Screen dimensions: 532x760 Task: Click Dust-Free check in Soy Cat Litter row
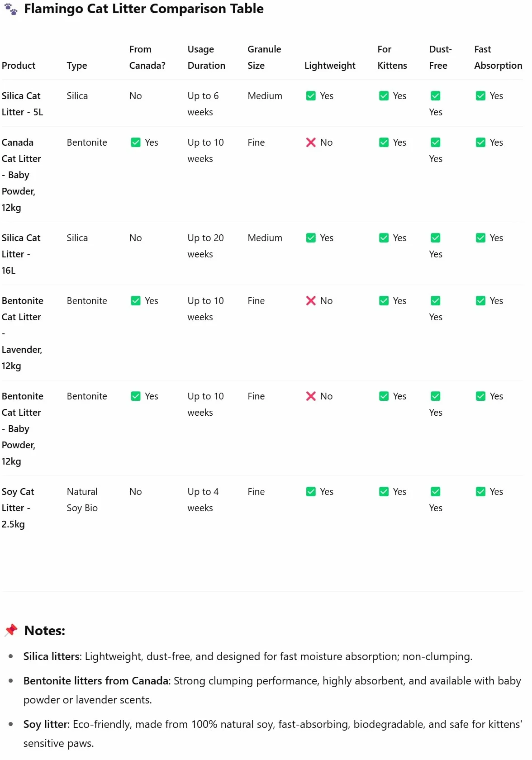tap(436, 492)
